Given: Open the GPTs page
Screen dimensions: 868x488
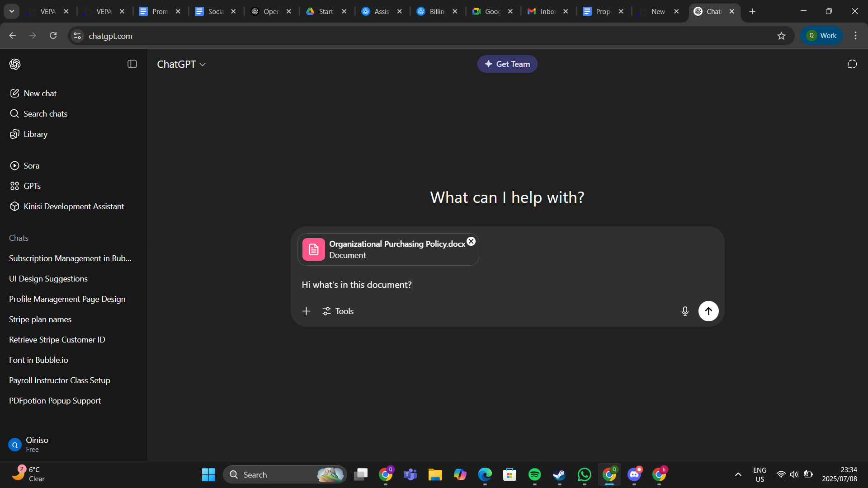Looking at the screenshot, I should click(32, 186).
